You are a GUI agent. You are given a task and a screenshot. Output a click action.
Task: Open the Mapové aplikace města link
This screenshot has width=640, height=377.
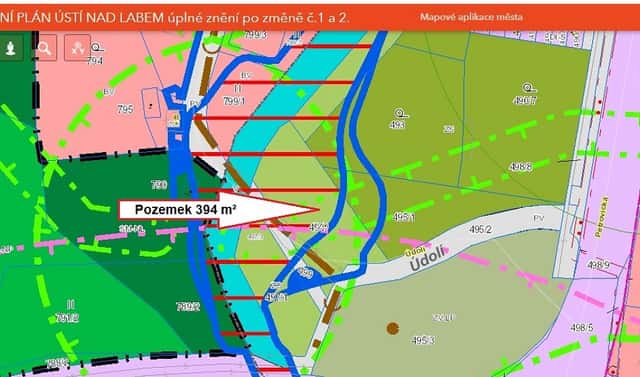(471, 17)
